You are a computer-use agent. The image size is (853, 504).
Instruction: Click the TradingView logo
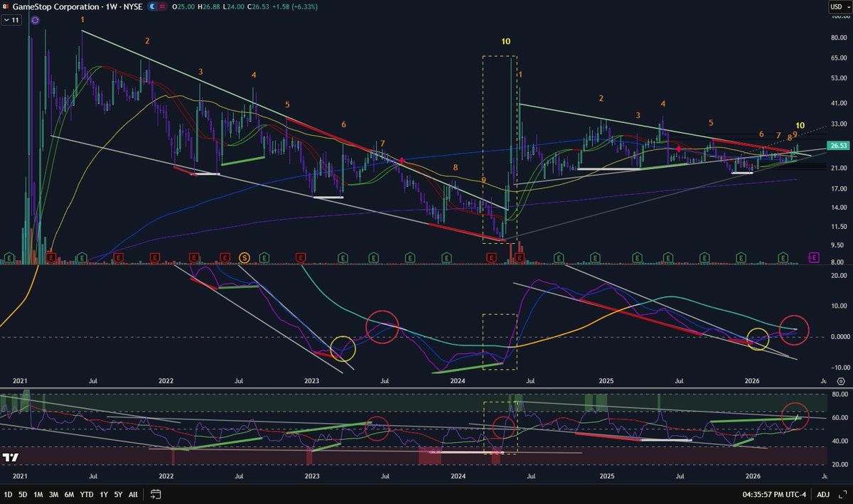pyautogui.click(x=11, y=457)
